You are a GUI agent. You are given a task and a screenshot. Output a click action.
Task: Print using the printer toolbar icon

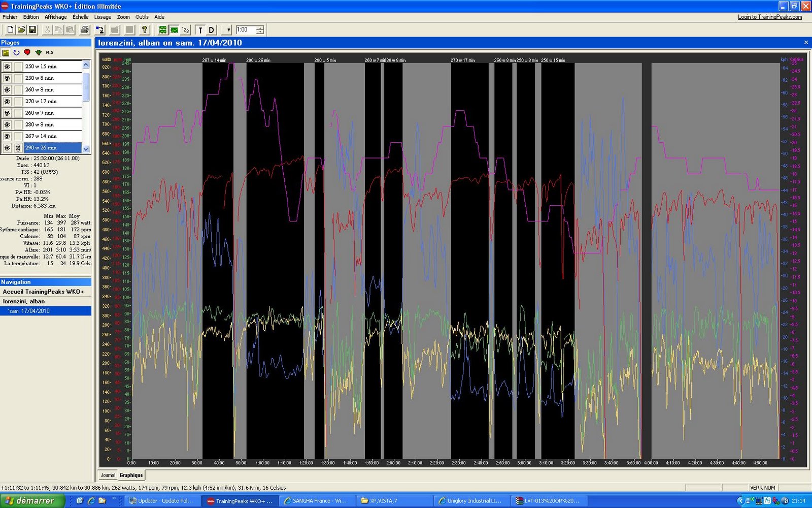85,30
